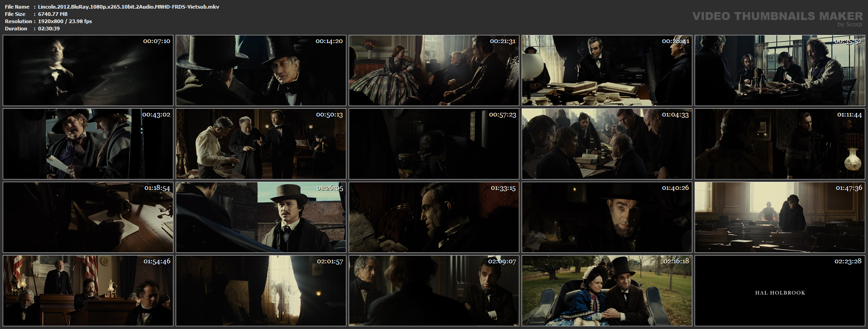Screen dimensions: 868x329
Task: Click the 00:35:52 dinner table thumbnail
Action: coord(780,71)
